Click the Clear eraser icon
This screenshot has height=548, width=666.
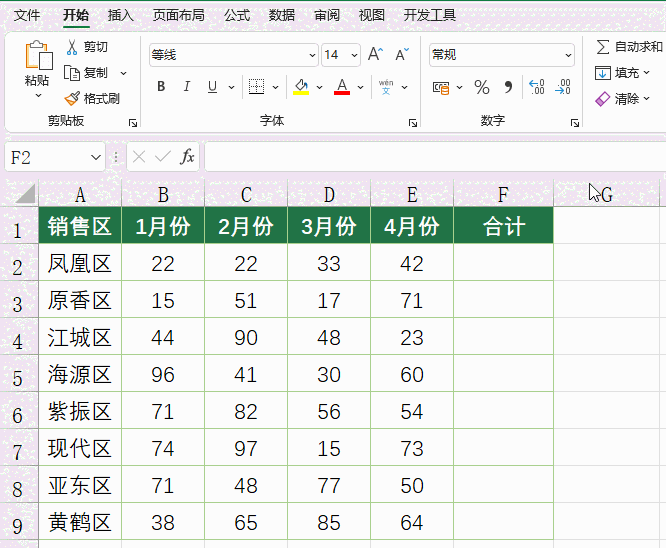603,99
